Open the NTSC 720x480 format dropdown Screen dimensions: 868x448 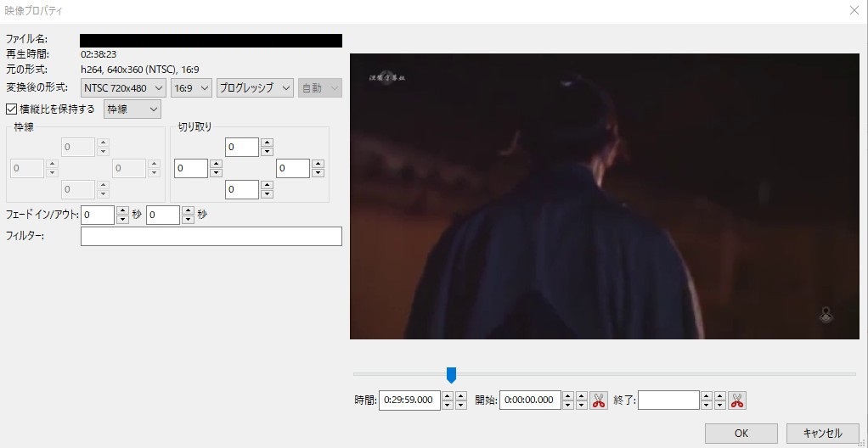123,88
